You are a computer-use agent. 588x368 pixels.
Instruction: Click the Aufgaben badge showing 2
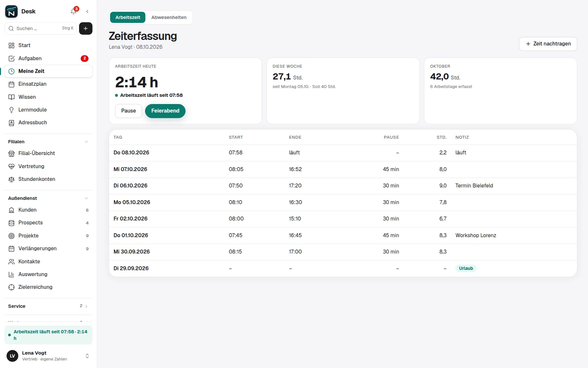pyautogui.click(x=85, y=59)
